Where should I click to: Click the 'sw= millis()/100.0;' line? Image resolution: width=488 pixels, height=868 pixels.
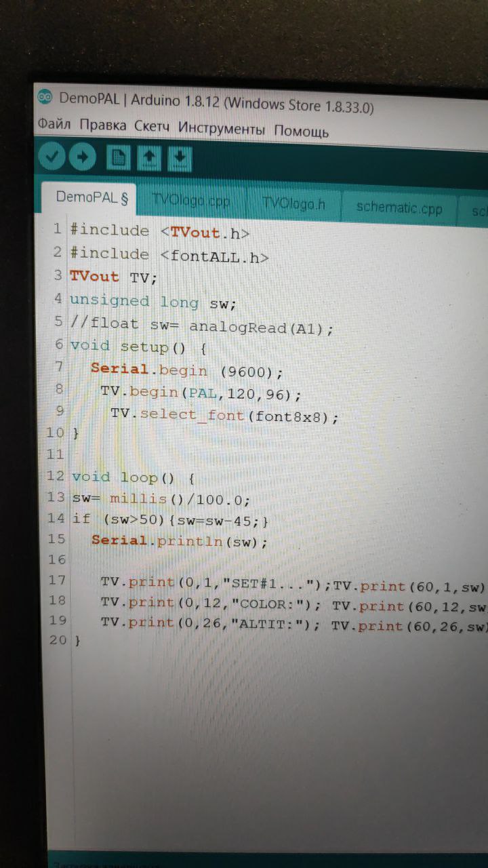tap(161, 499)
